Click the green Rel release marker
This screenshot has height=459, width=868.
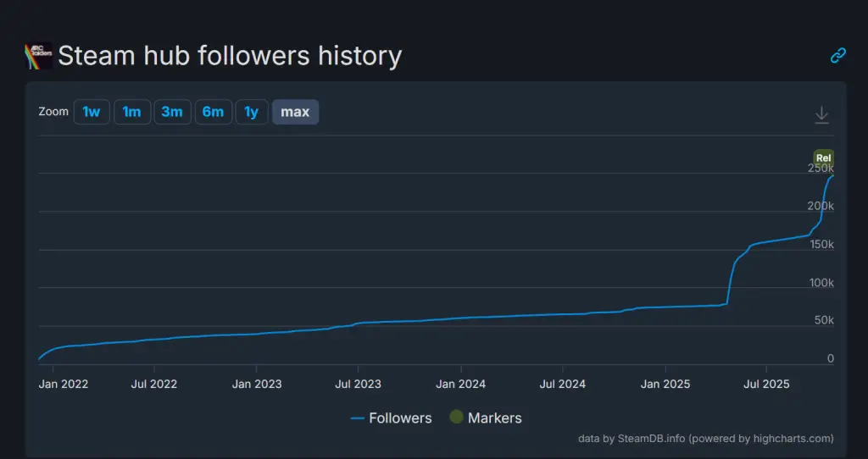click(x=822, y=157)
